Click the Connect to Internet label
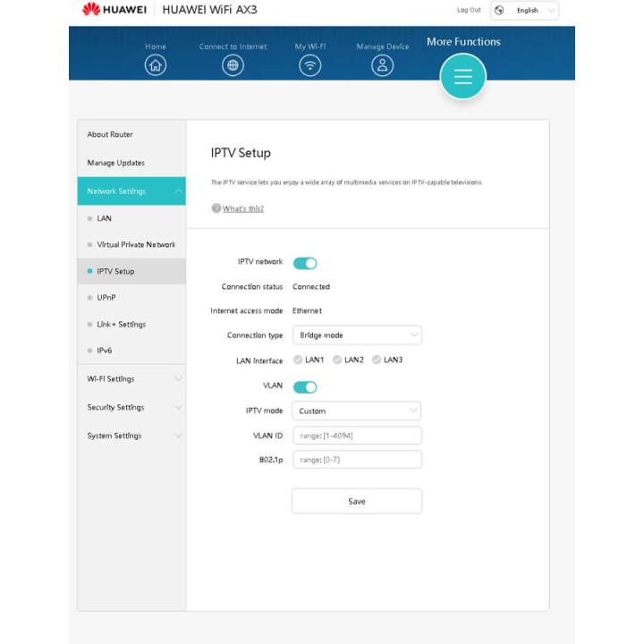Screen dimensions: 644x644 point(233,47)
